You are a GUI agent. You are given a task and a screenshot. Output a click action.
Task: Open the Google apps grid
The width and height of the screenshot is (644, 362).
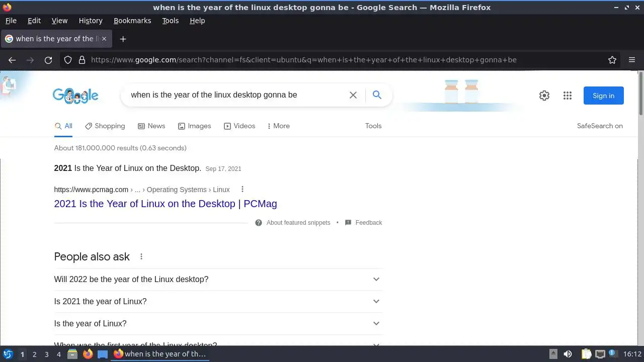point(568,96)
